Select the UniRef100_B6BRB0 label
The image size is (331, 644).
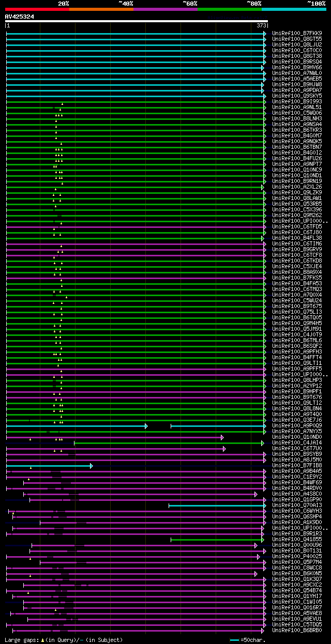point(297,631)
